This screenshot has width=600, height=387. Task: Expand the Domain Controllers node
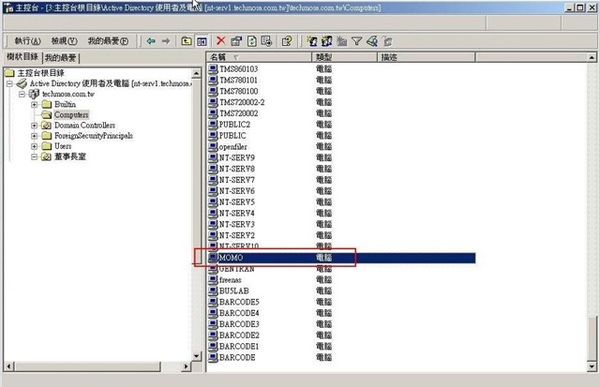(34, 125)
